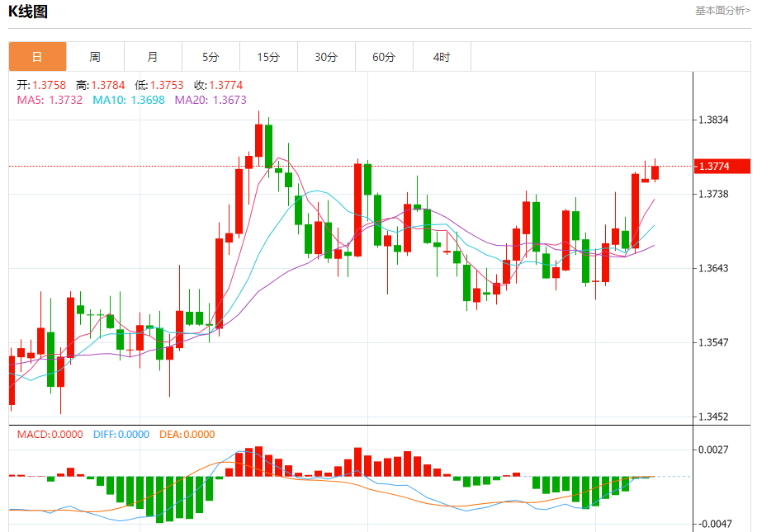Switch to the 周 weekly tab

95,57
